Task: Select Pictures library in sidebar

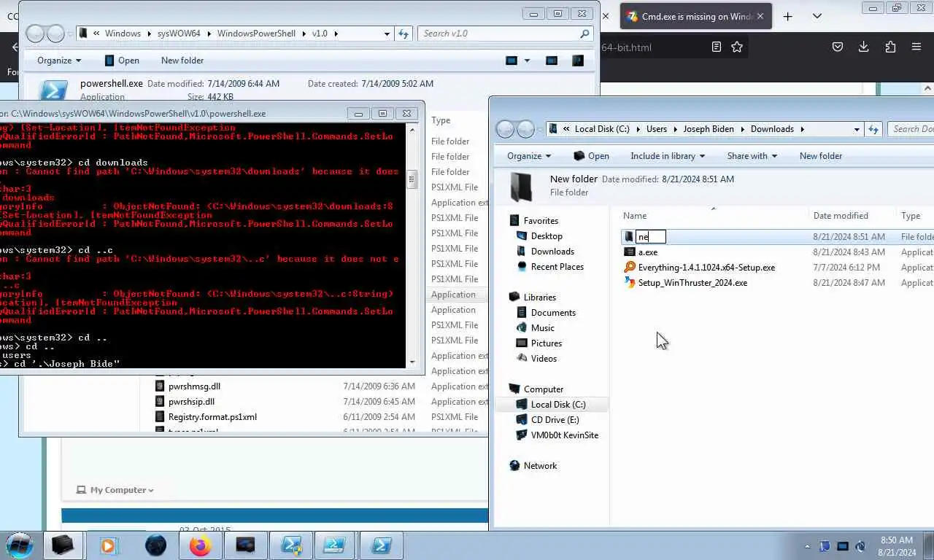Action: [547, 343]
